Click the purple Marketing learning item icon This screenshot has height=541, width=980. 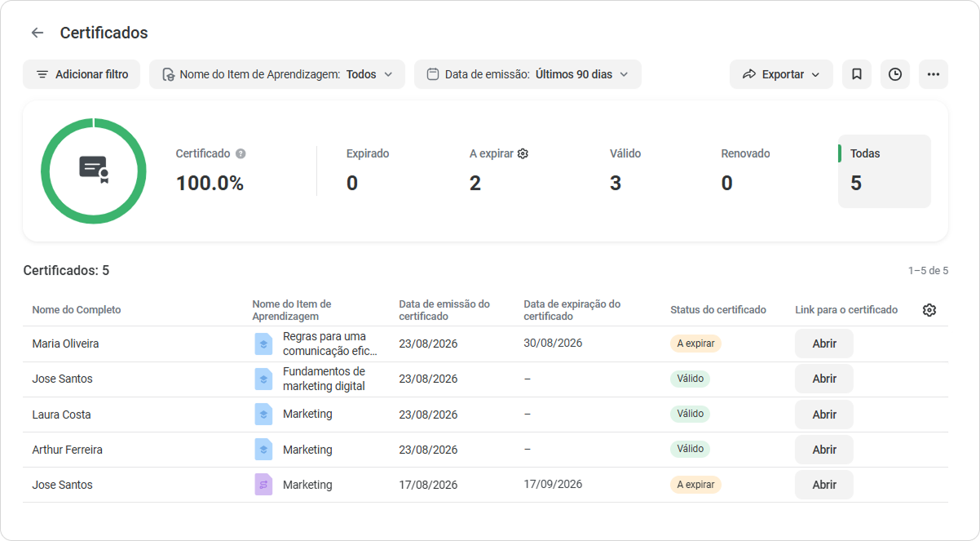[263, 485]
